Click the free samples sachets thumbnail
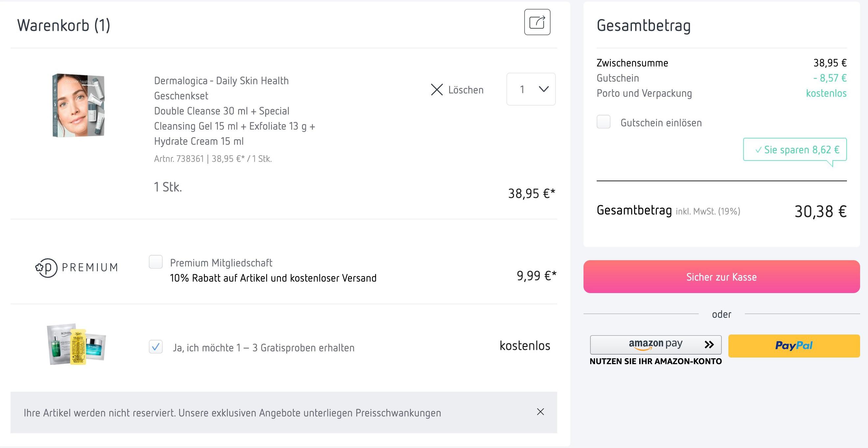This screenshot has width=868, height=448. [x=76, y=344]
